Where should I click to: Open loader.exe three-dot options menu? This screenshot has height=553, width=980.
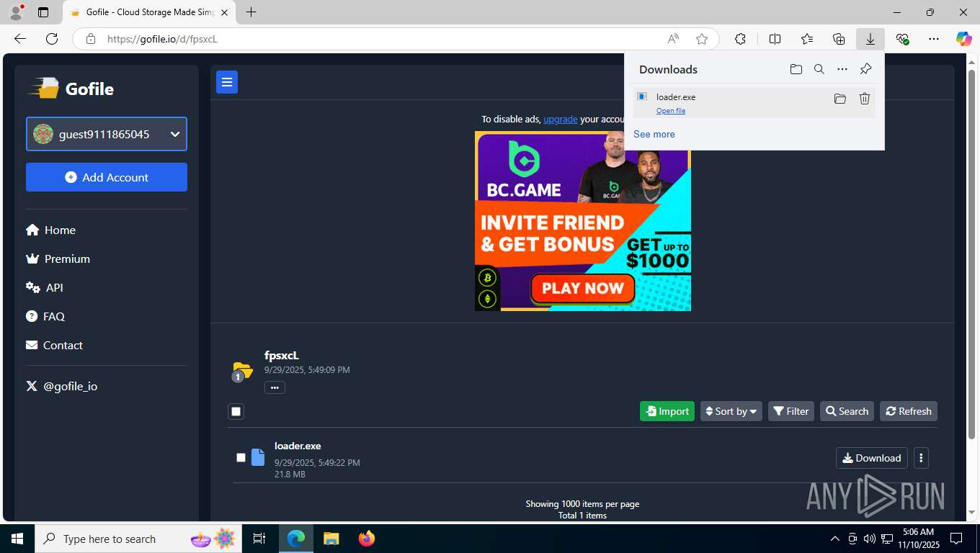921,458
